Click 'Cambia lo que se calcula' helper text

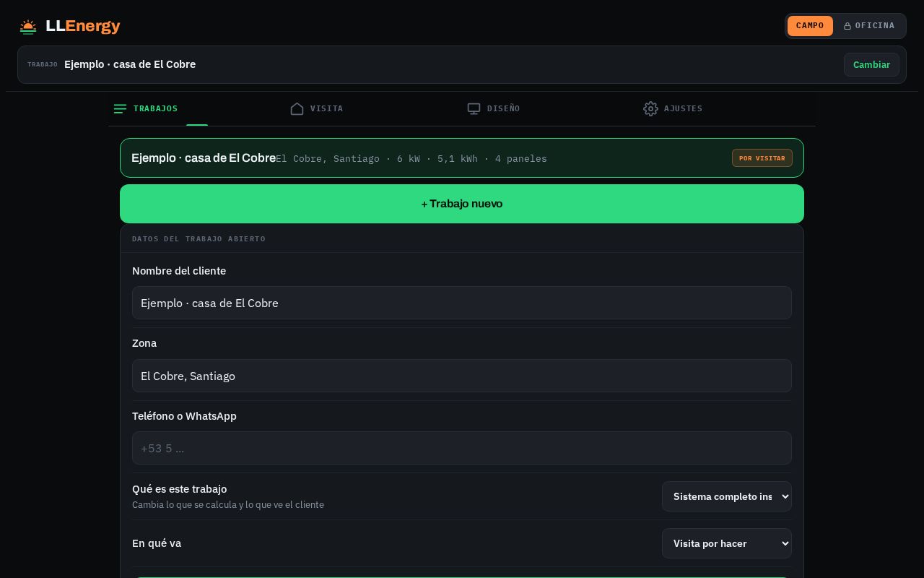coord(228,505)
